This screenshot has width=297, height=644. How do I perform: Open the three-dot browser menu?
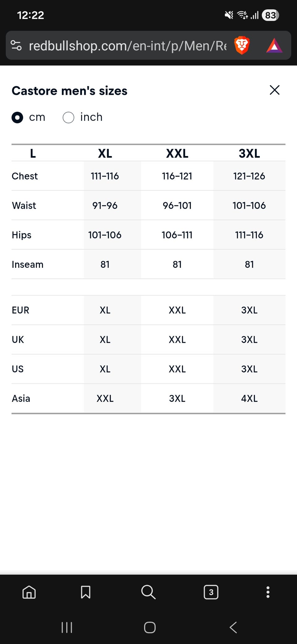[268, 592]
